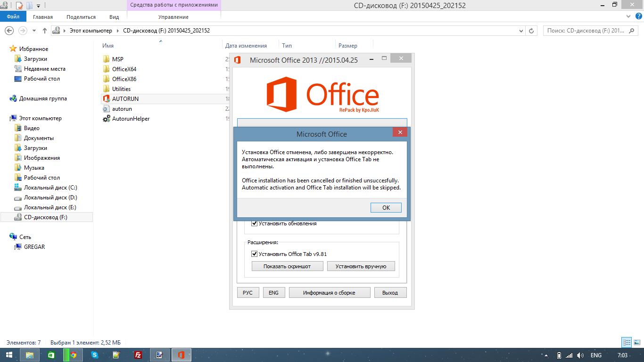
Task: Open the Вид ribbon tab
Action: 114,17
